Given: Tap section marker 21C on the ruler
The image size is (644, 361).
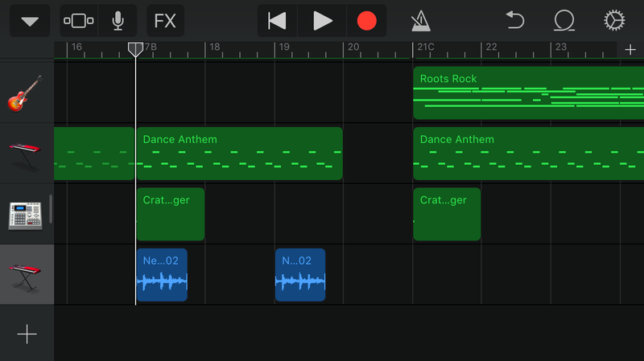Looking at the screenshot, I should point(426,47).
